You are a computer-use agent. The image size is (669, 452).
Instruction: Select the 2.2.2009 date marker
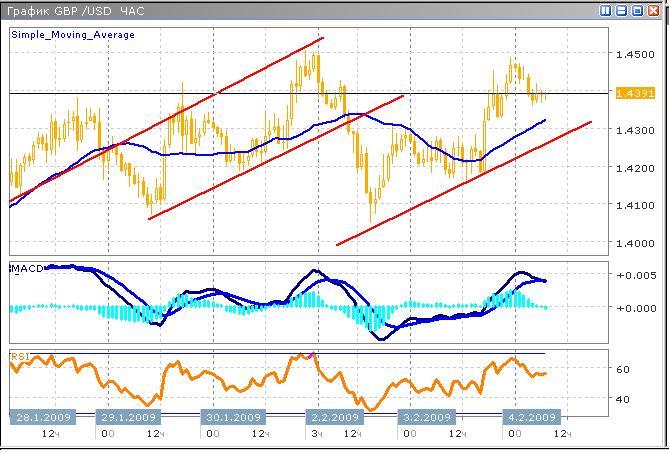click(332, 417)
